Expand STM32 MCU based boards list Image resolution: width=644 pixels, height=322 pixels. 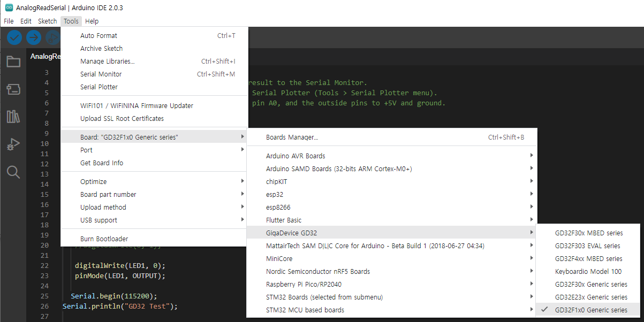(391, 310)
